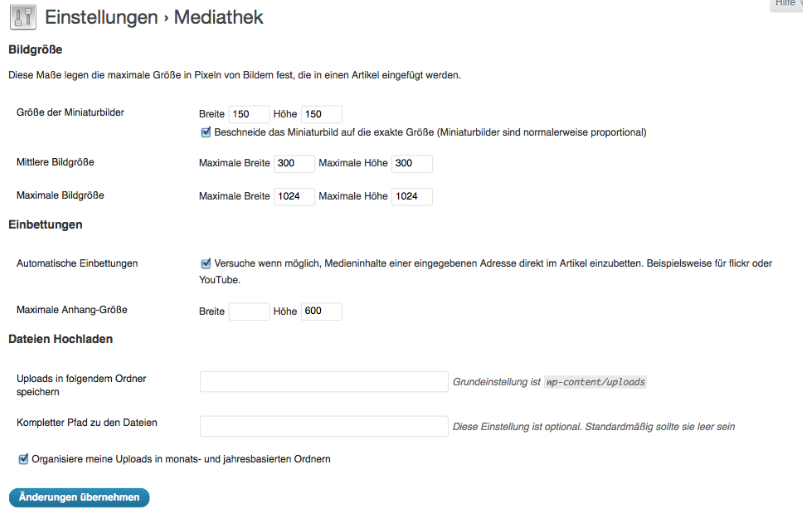
Task: Click Maximale Bildgröße Maximale Höhe field
Action: [412, 196]
